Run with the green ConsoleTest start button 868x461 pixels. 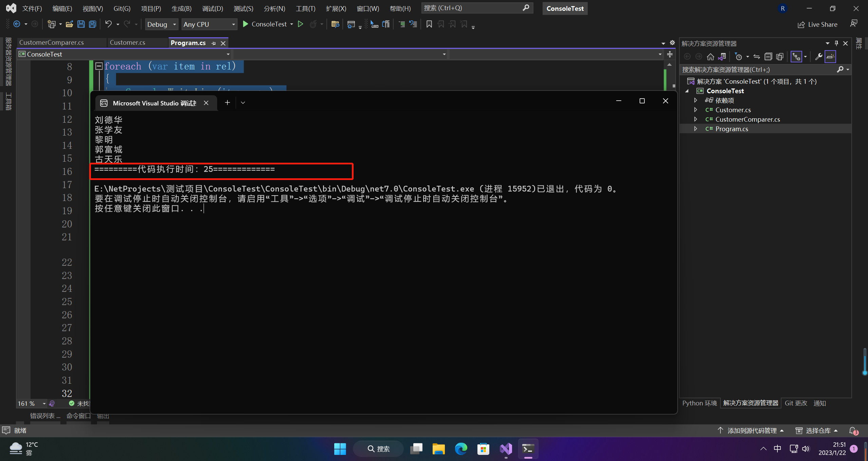(265, 24)
